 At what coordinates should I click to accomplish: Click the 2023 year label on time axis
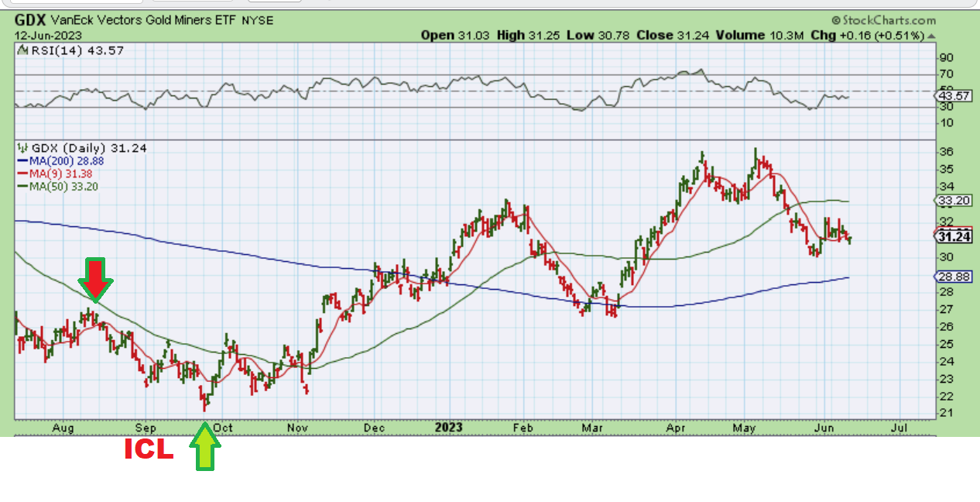[x=448, y=428]
